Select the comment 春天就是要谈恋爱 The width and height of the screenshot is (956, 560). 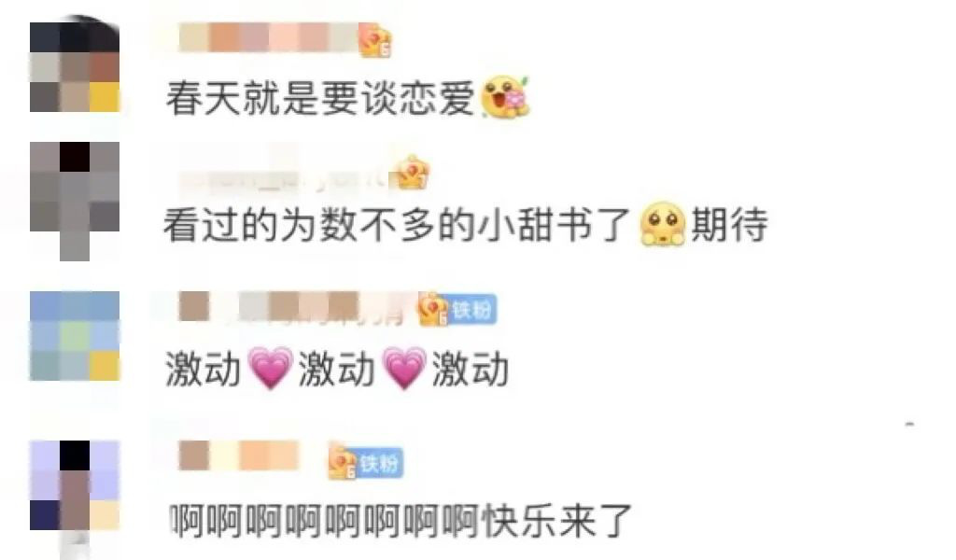tap(347, 97)
